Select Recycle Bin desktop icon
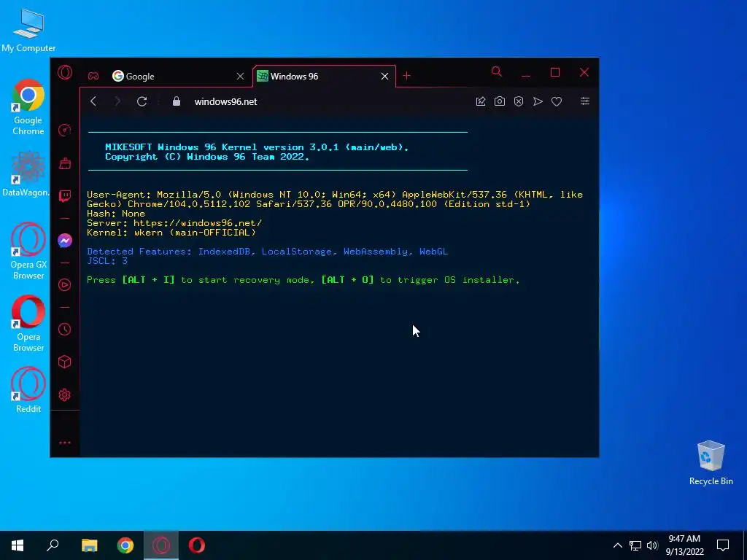The image size is (747, 560). click(x=711, y=463)
